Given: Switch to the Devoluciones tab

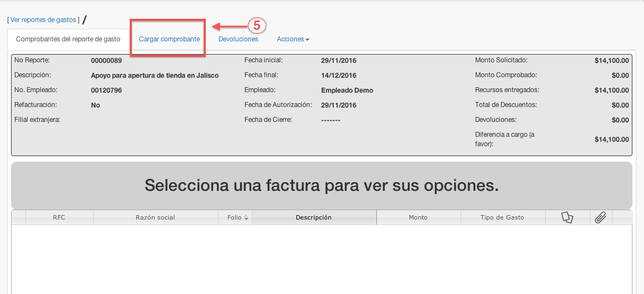Looking at the screenshot, I should click(x=238, y=39).
